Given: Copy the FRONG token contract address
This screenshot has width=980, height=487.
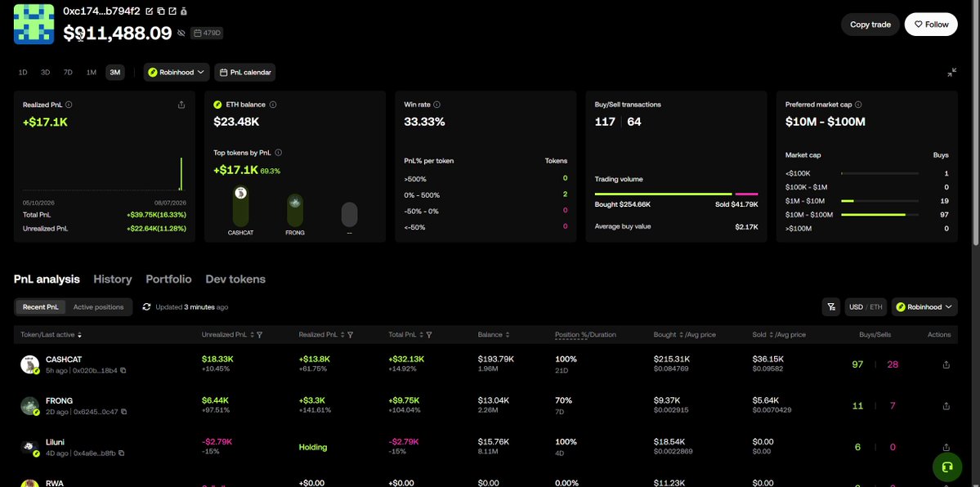Looking at the screenshot, I should click(123, 412).
